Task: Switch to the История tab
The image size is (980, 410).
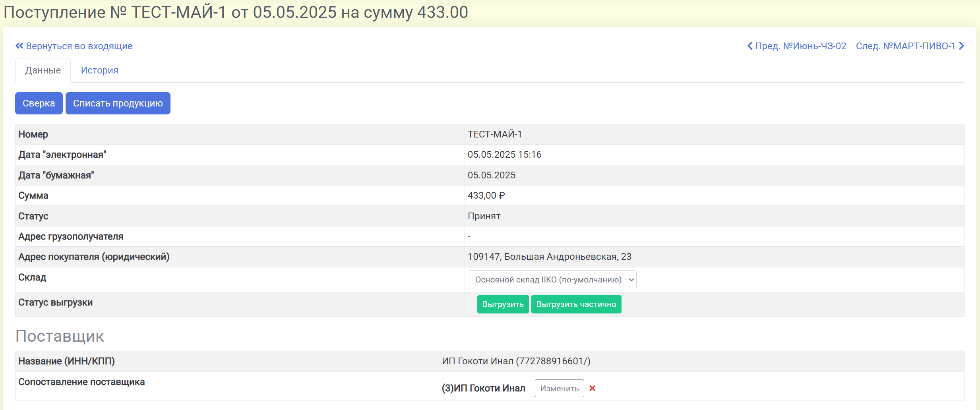Action: point(99,70)
